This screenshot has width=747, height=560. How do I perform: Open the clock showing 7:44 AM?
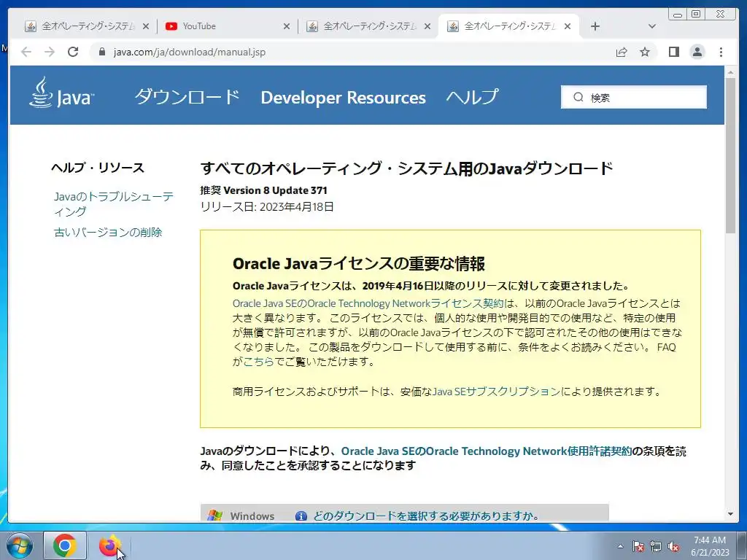[710, 546]
